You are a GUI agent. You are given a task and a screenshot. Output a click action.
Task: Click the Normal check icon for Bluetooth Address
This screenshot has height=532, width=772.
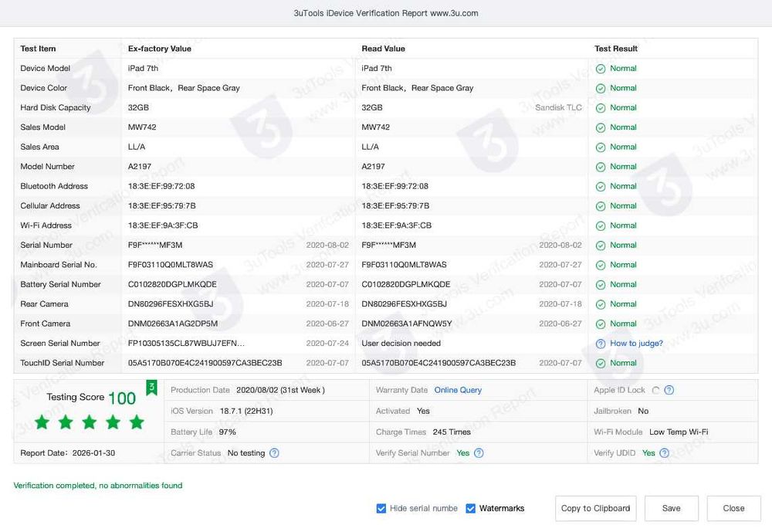click(600, 187)
